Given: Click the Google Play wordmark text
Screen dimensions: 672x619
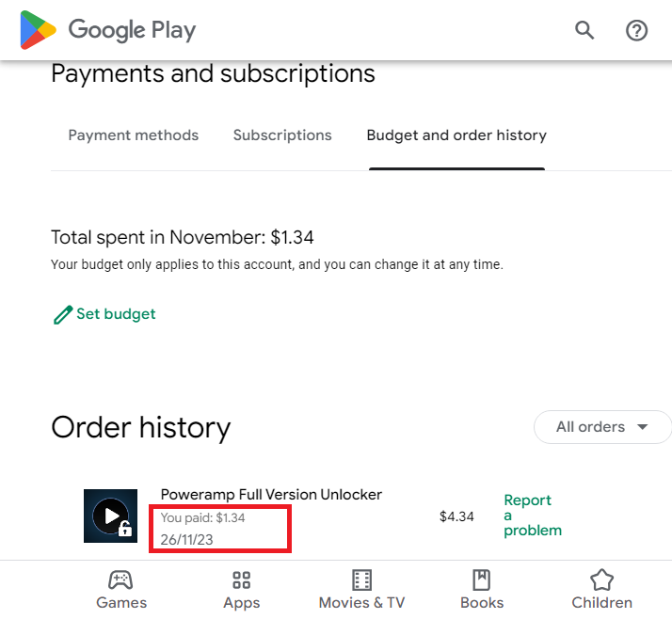Looking at the screenshot, I should pos(132,30).
